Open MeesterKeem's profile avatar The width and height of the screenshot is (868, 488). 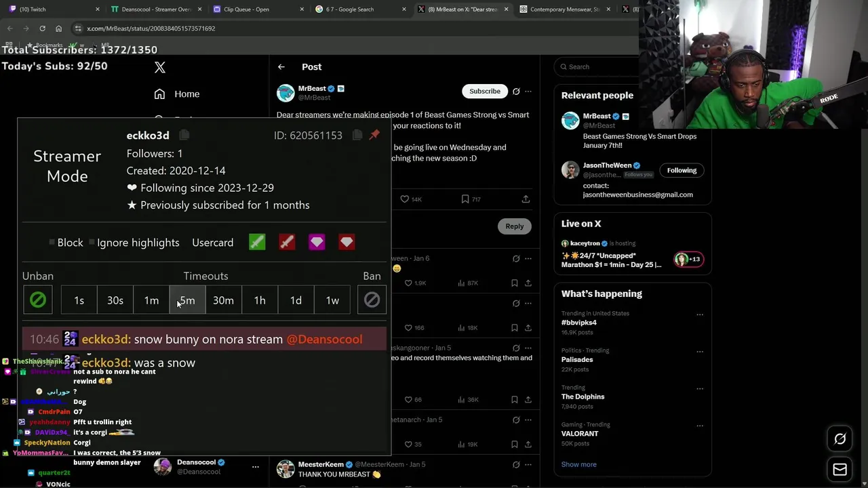tap(285, 468)
